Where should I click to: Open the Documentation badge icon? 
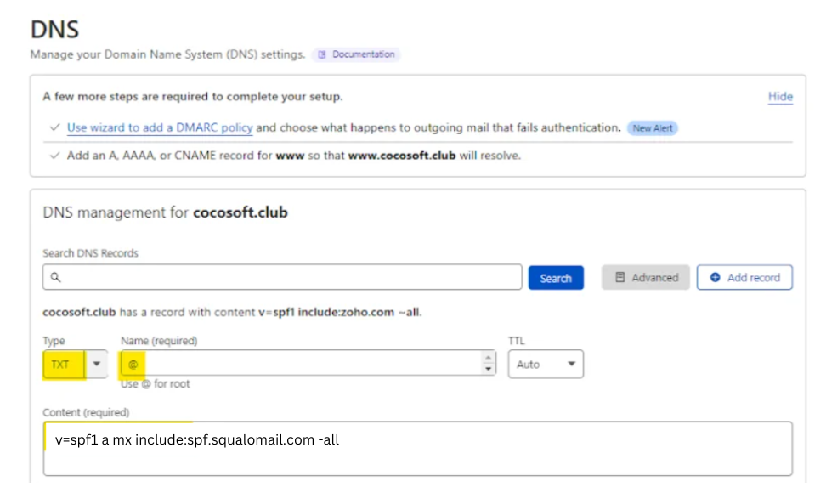[323, 54]
